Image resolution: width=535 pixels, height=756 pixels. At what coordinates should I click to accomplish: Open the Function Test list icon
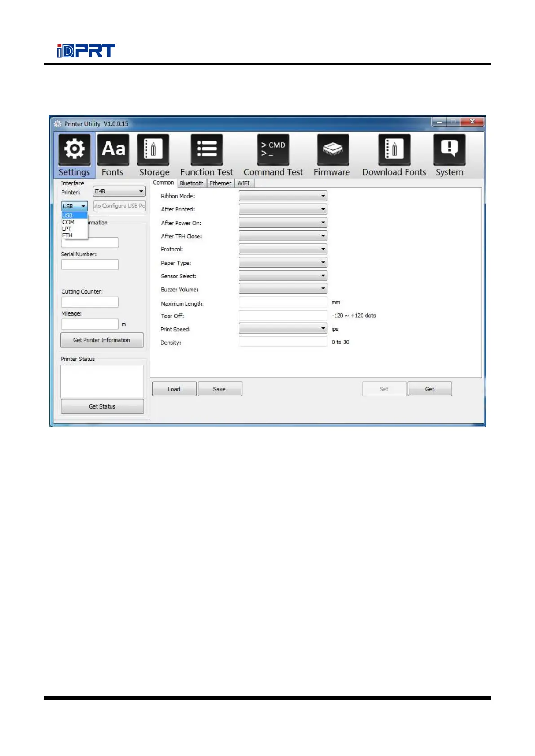[x=207, y=149]
